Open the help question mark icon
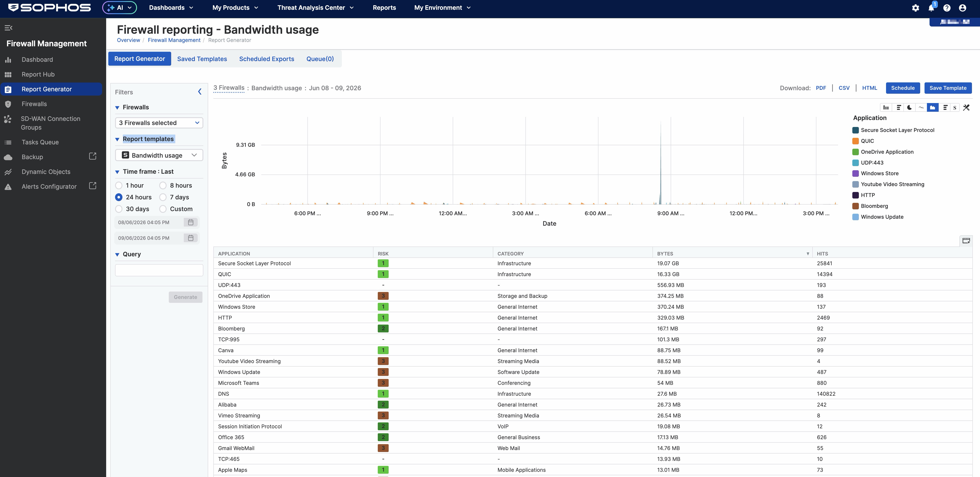This screenshot has width=980, height=477. (947, 8)
